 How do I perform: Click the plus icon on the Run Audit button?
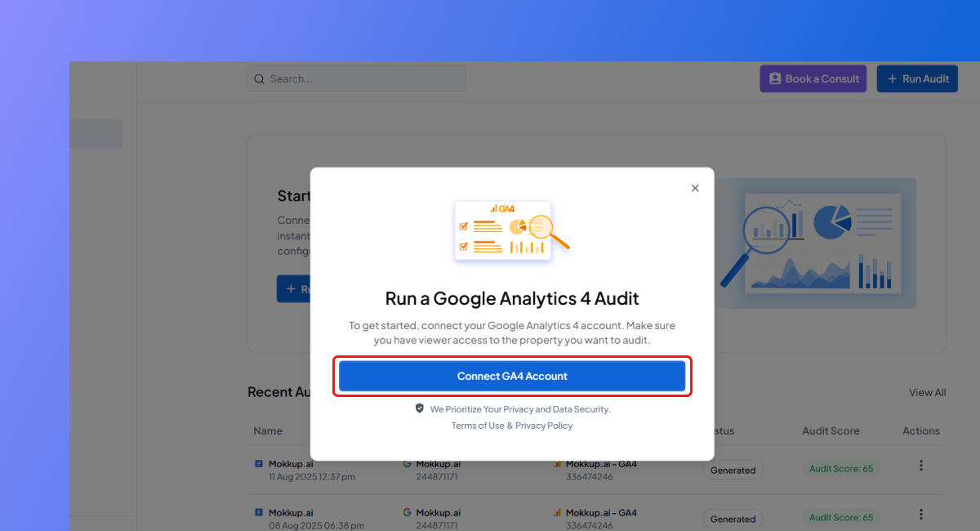(893, 79)
